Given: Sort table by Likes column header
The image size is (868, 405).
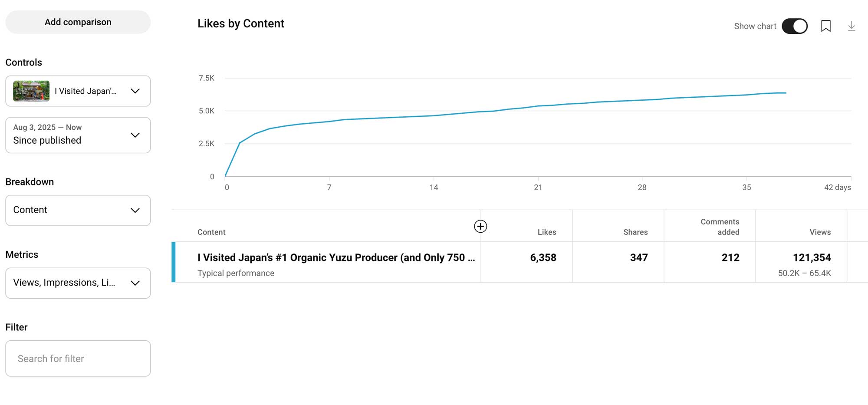Looking at the screenshot, I should [x=546, y=232].
